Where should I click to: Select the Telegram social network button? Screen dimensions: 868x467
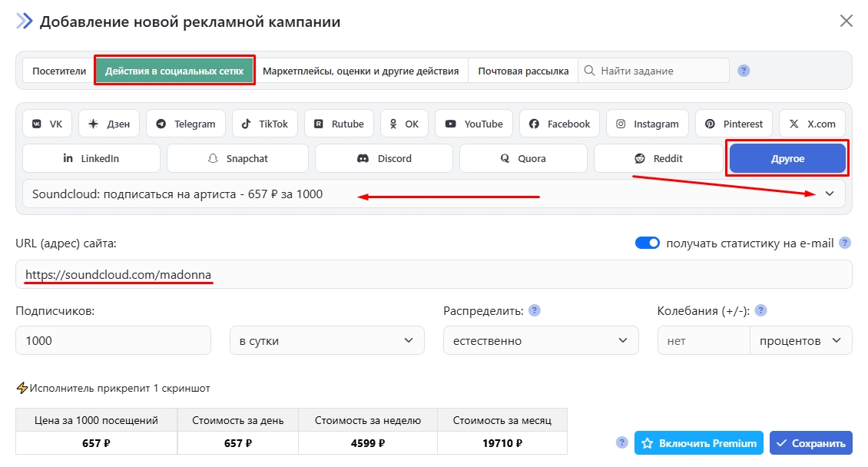(x=186, y=124)
